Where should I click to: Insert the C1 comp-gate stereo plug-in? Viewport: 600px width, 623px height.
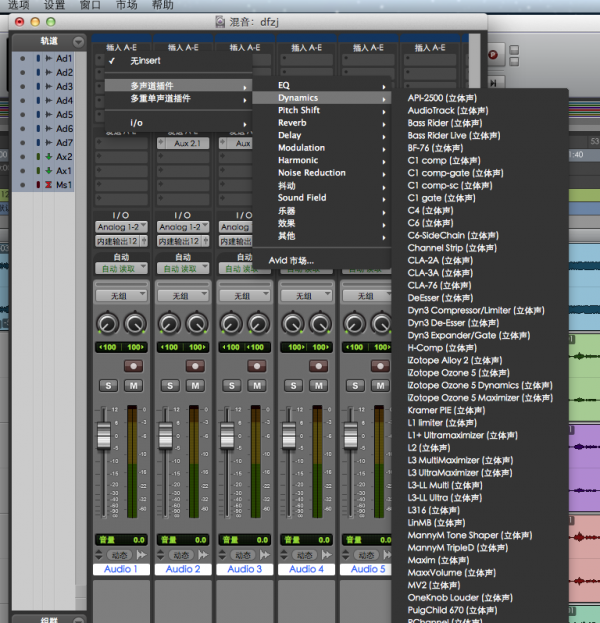pyautogui.click(x=455, y=173)
